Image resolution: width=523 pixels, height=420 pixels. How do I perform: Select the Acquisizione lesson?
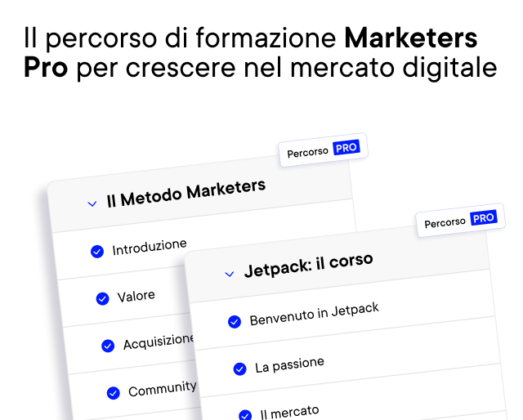159,342
